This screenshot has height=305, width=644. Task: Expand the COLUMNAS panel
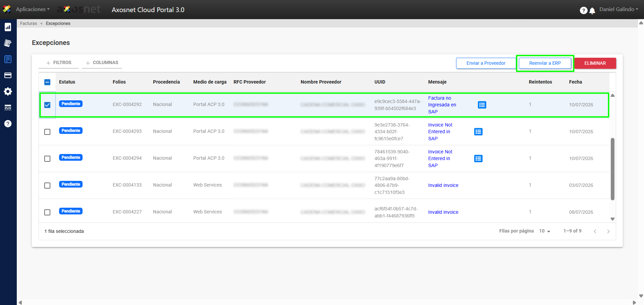[x=102, y=63]
